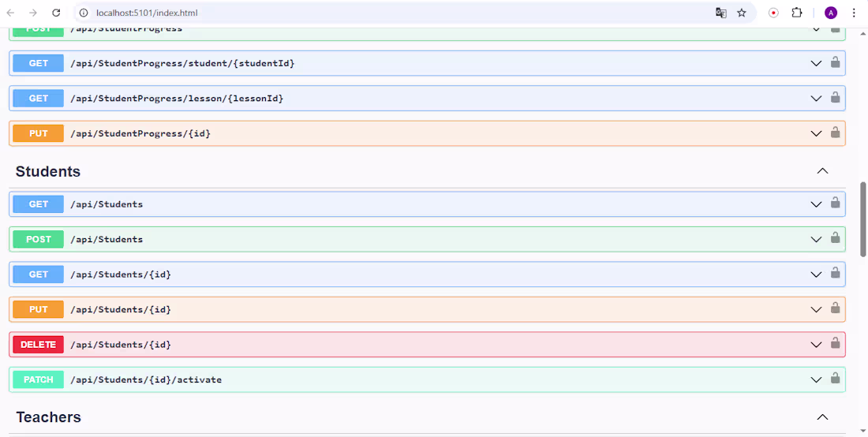Expand GET /api/Students chevron
The height and width of the screenshot is (437, 868).
pyautogui.click(x=816, y=204)
